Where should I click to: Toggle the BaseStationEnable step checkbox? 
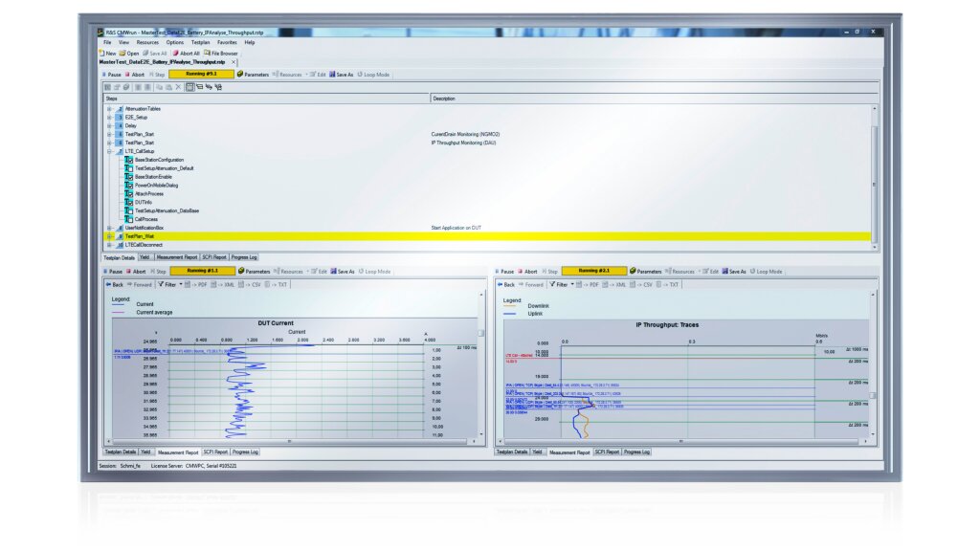coord(129,177)
